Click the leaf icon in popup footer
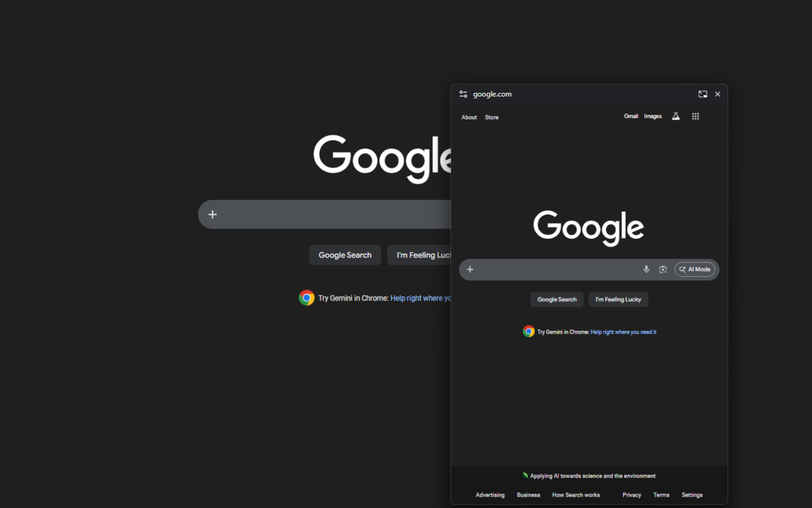Screen dimensions: 812x508 pyautogui.click(x=525, y=475)
